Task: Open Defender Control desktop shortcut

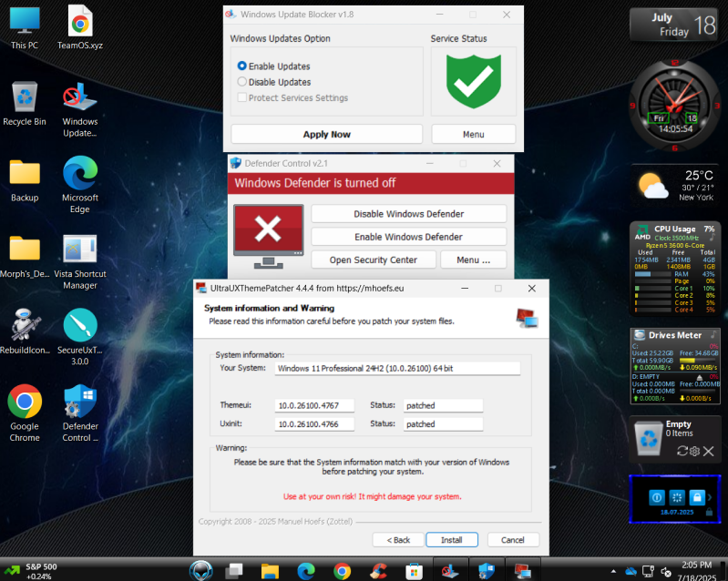Action: (x=80, y=413)
